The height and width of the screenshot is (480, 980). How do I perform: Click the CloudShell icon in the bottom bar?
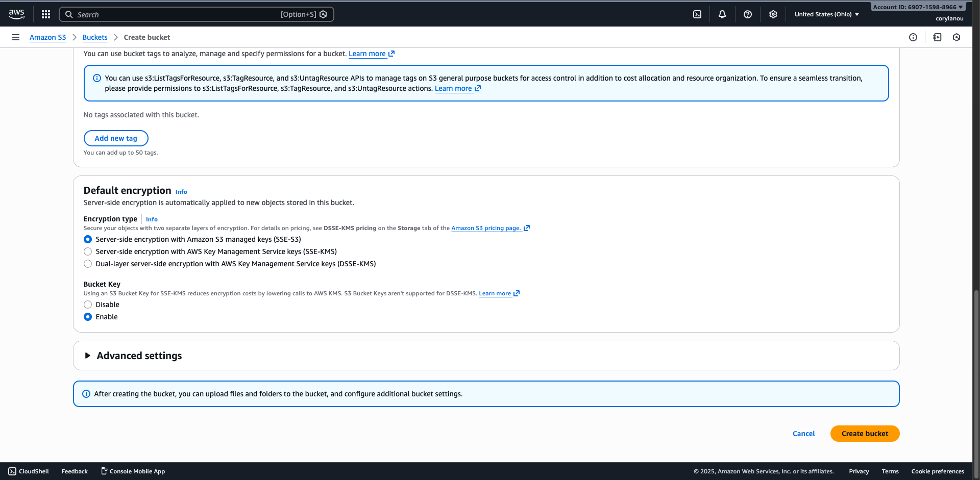click(12, 471)
